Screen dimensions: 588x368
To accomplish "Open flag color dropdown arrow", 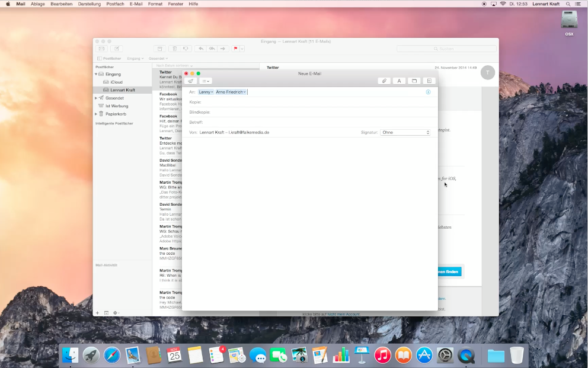I will coord(242,49).
